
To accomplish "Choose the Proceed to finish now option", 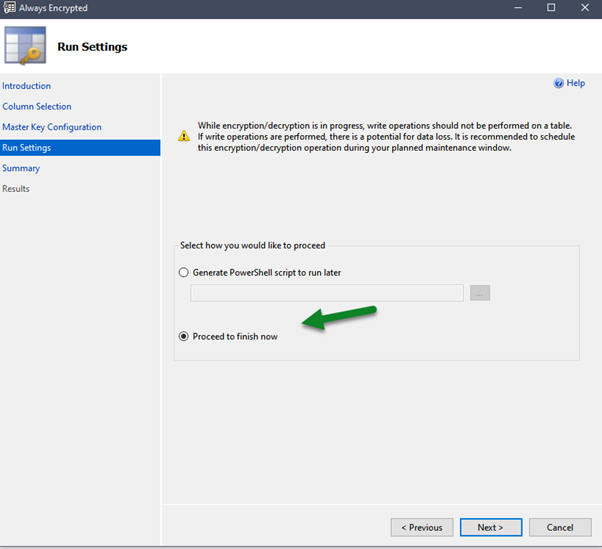I will [x=183, y=337].
